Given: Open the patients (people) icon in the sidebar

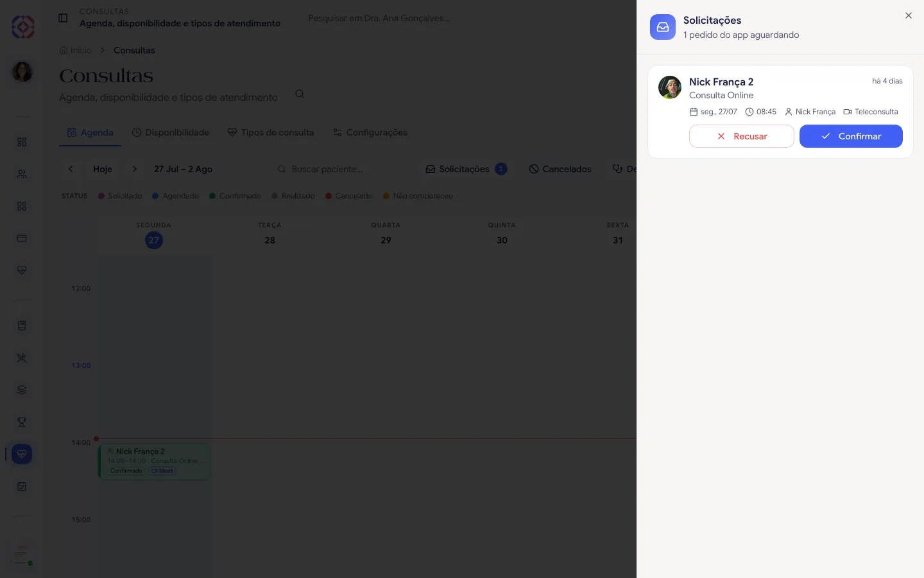Looking at the screenshot, I should [22, 174].
